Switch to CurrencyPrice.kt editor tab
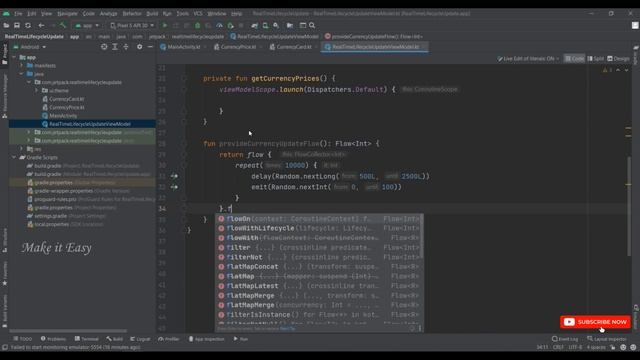Screen dimensions: 640x360 pos(238,47)
